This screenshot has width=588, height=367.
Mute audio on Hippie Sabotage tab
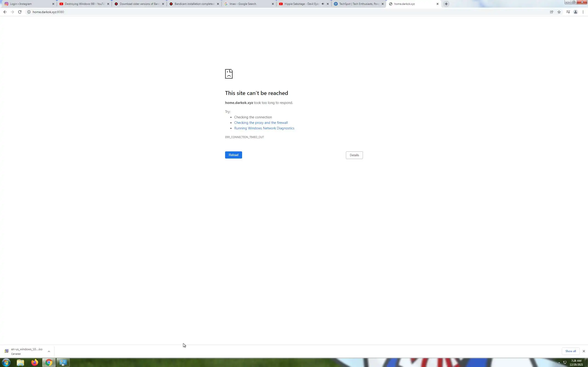pyautogui.click(x=323, y=4)
